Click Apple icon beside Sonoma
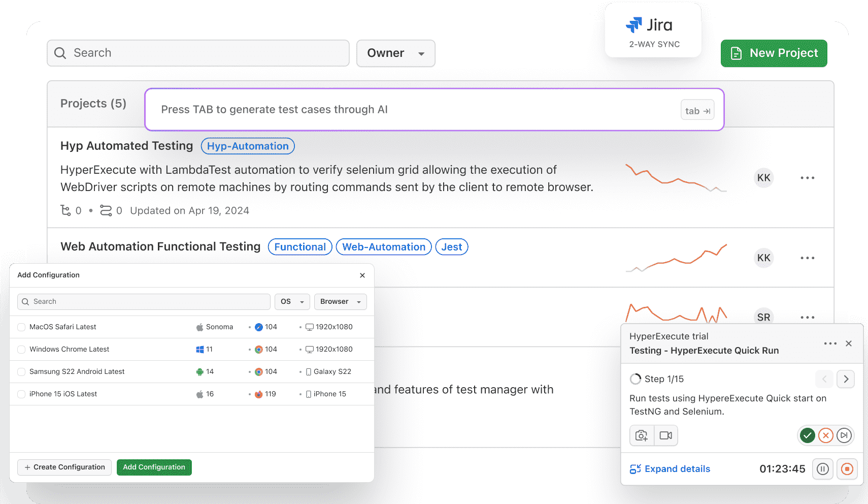This screenshot has width=868, height=504. pyautogui.click(x=199, y=327)
